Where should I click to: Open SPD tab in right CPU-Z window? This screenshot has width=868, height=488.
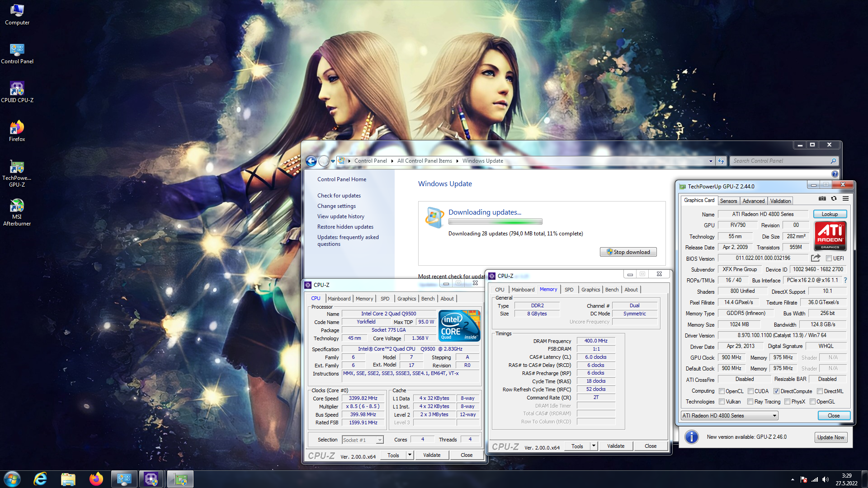pos(569,290)
